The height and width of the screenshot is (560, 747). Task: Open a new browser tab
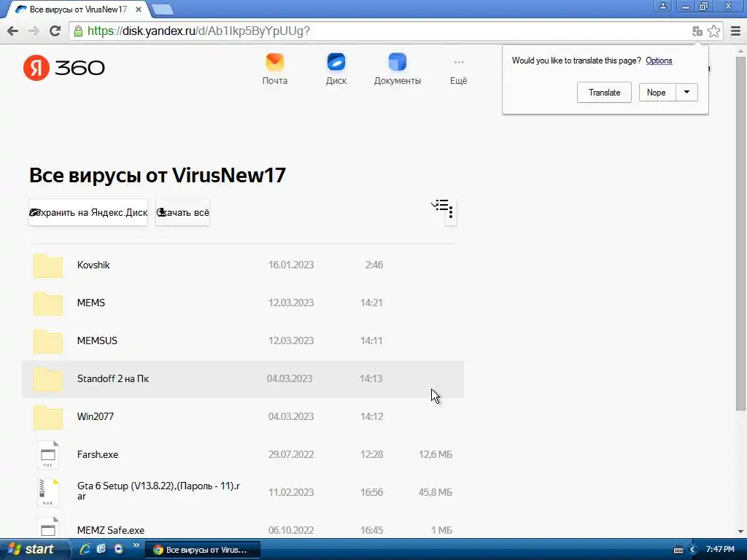click(x=163, y=9)
